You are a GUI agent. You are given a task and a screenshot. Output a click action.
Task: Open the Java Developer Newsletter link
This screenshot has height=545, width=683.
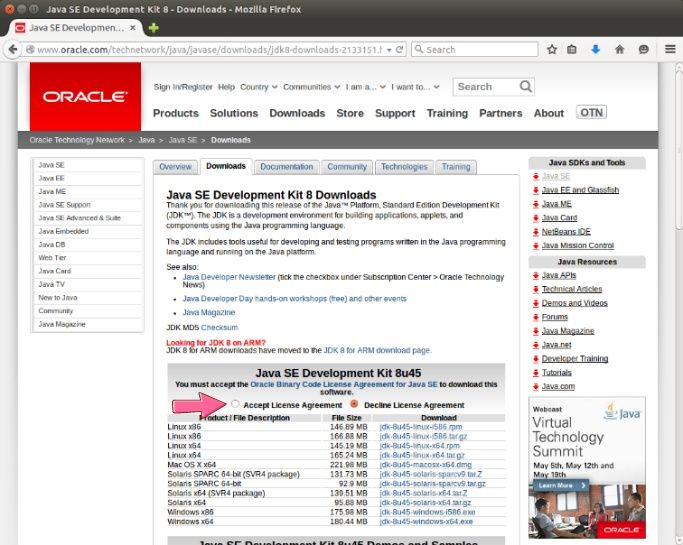[229, 277]
